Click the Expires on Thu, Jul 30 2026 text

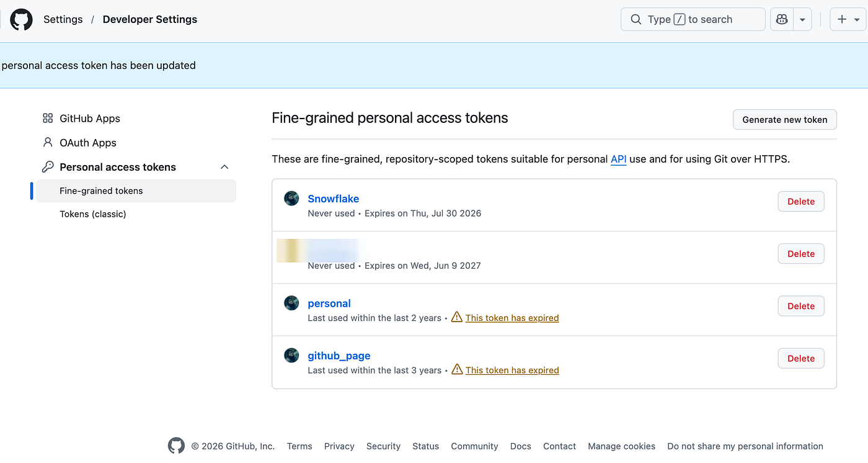(423, 213)
